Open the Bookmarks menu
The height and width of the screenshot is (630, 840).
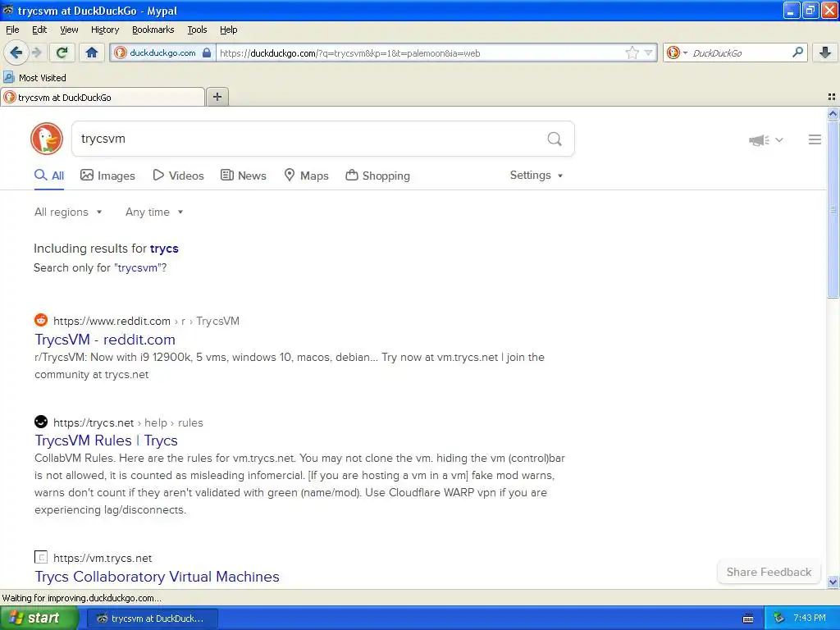click(x=153, y=30)
